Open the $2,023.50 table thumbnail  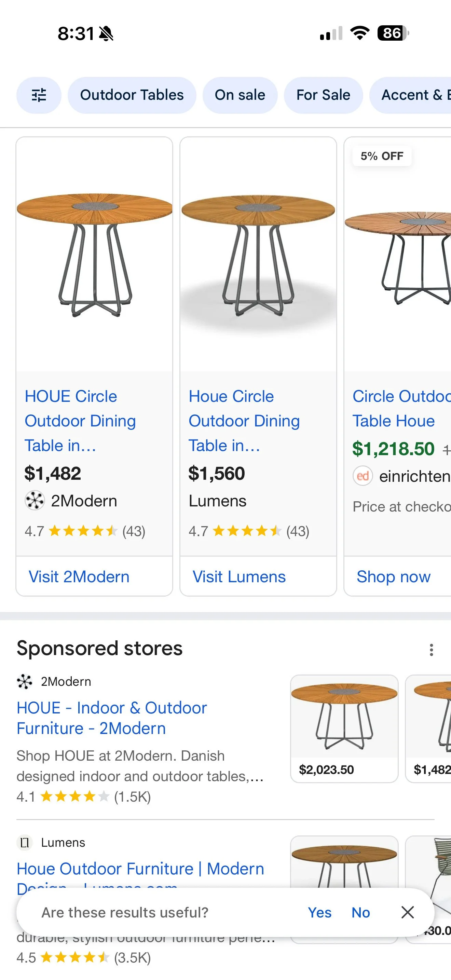pos(344,729)
